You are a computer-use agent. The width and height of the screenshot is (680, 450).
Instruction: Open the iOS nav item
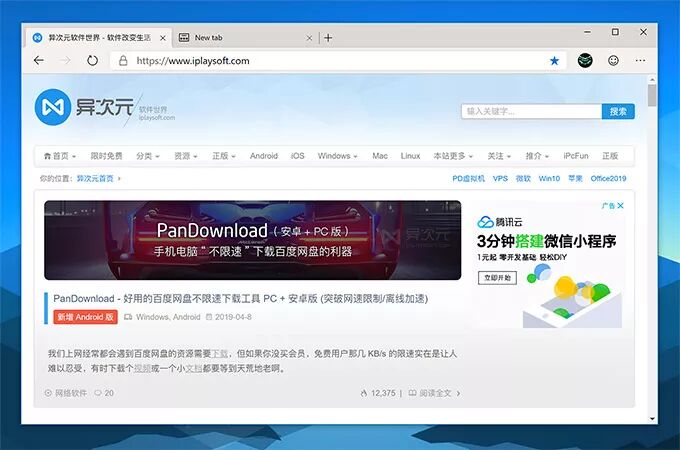point(298,156)
